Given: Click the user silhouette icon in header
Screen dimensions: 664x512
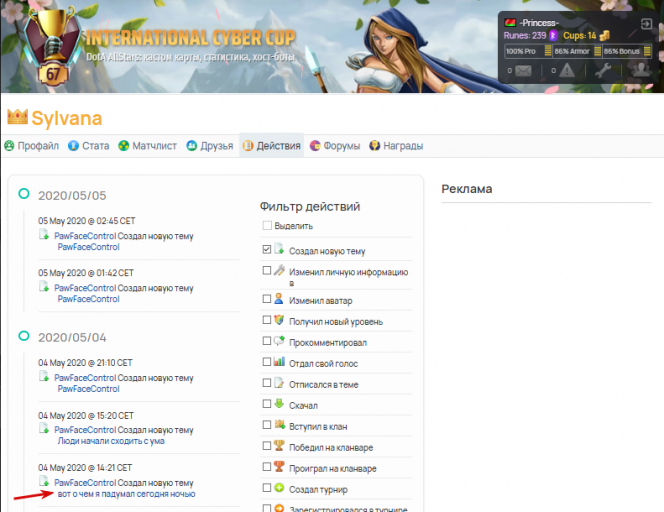Looking at the screenshot, I should [x=640, y=69].
